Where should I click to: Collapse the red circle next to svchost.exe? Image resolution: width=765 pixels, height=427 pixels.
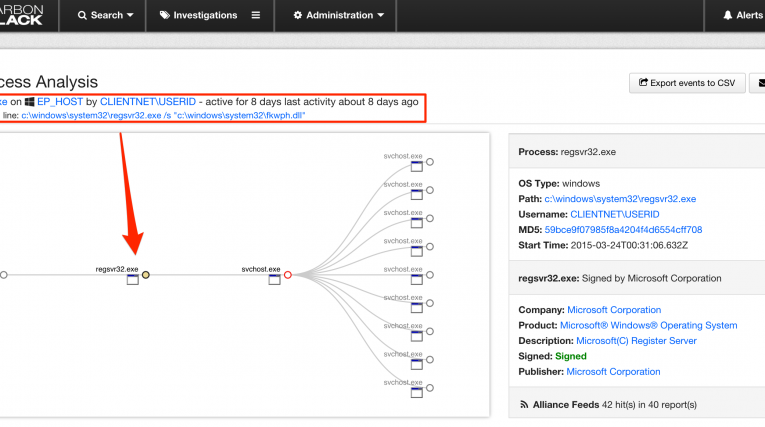pos(288,274)
